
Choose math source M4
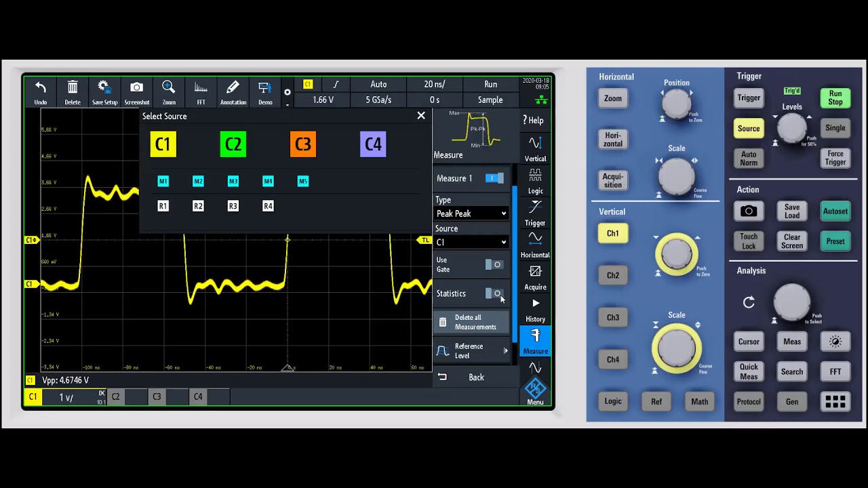point(268,181)
